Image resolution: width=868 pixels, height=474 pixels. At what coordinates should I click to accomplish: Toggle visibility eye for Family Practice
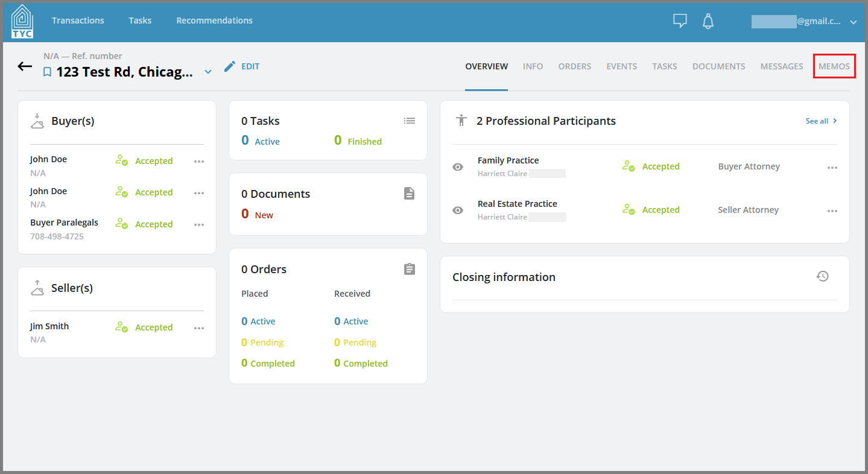[x=458, y=166]
